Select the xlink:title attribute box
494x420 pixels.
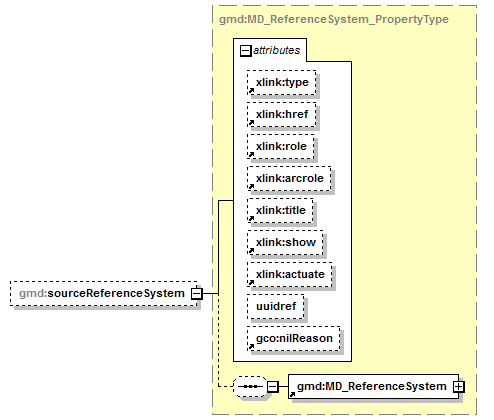pyautogui.click(x=280, y=210)
